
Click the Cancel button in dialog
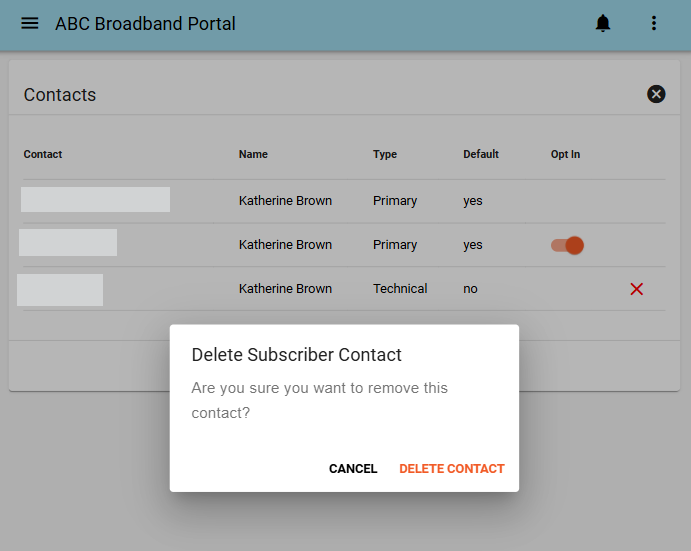click(353, 469)
